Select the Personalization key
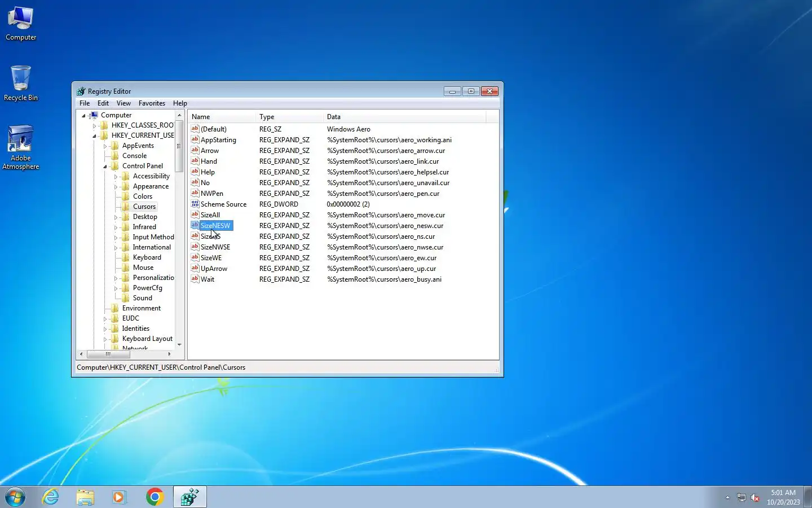This screenshot has width=812, height=508. (153, 278)
